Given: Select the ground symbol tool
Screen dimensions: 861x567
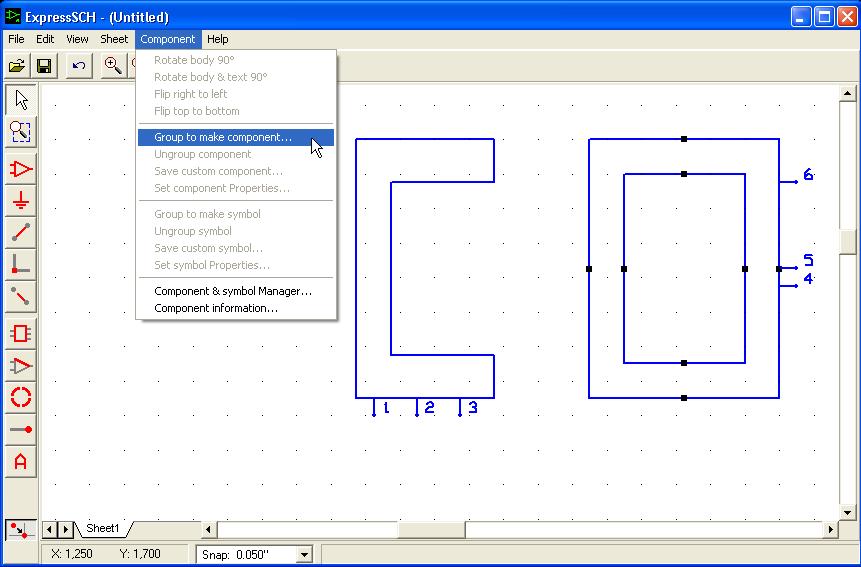Looking at the screenshot, I should pyautogui.click(x=21, y=201).
